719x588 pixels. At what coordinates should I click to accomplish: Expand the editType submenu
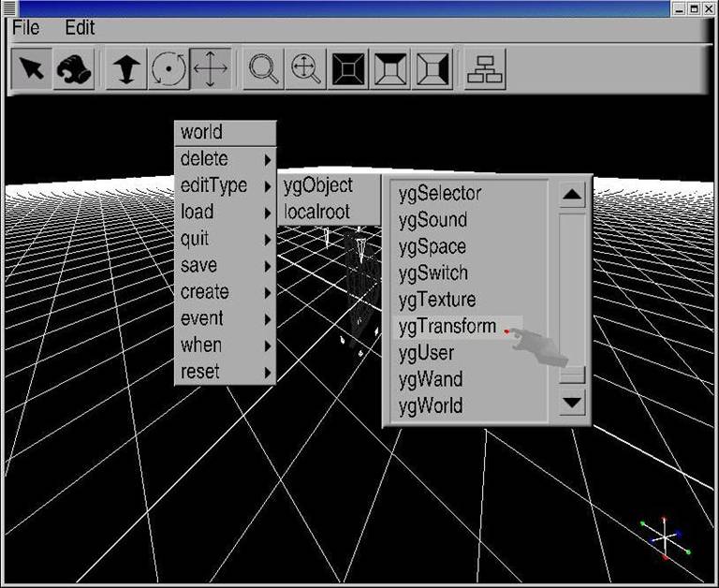226,185
